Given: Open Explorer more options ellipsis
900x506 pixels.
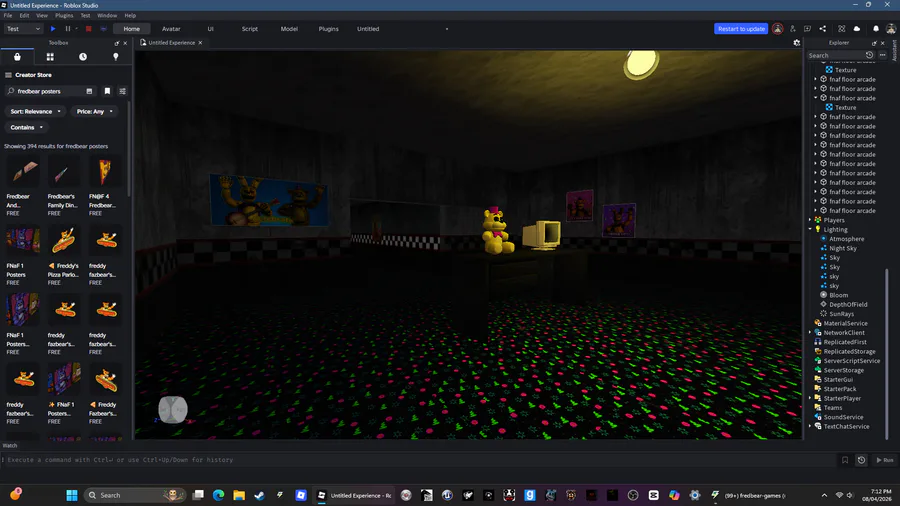Looking at the screenshot, I should pyautogui.click(x=882, y=56).
